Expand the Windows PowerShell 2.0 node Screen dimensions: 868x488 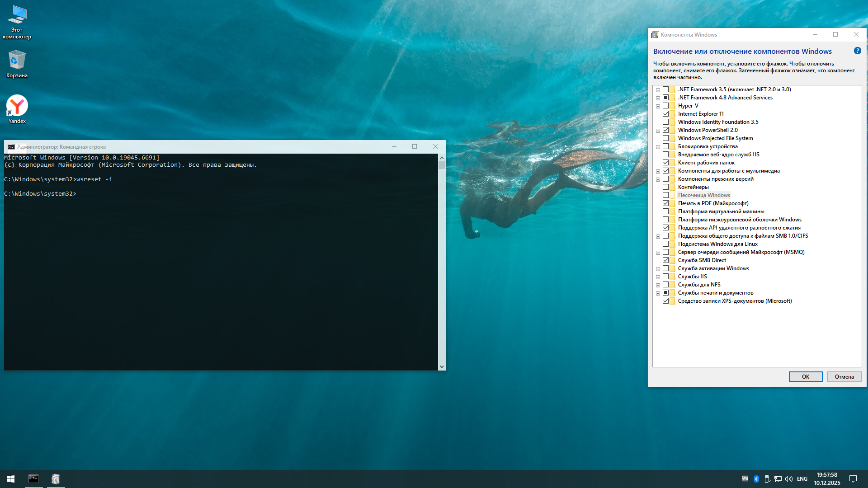tap(658, 131)
